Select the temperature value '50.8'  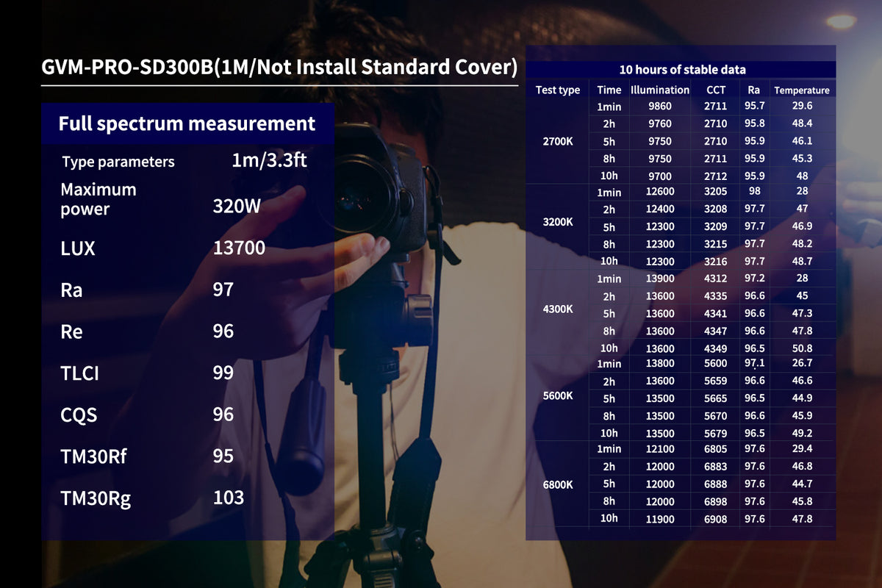coord(802,348)
